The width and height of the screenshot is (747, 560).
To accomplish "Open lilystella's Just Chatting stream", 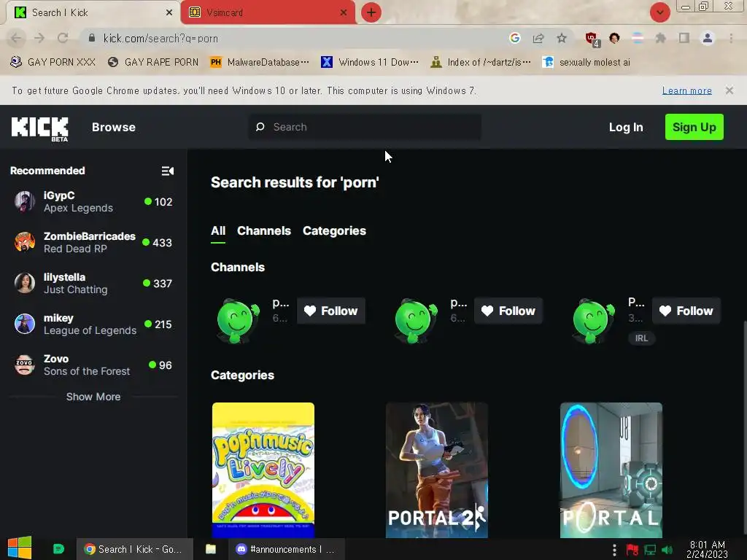I will click(93, 284).
